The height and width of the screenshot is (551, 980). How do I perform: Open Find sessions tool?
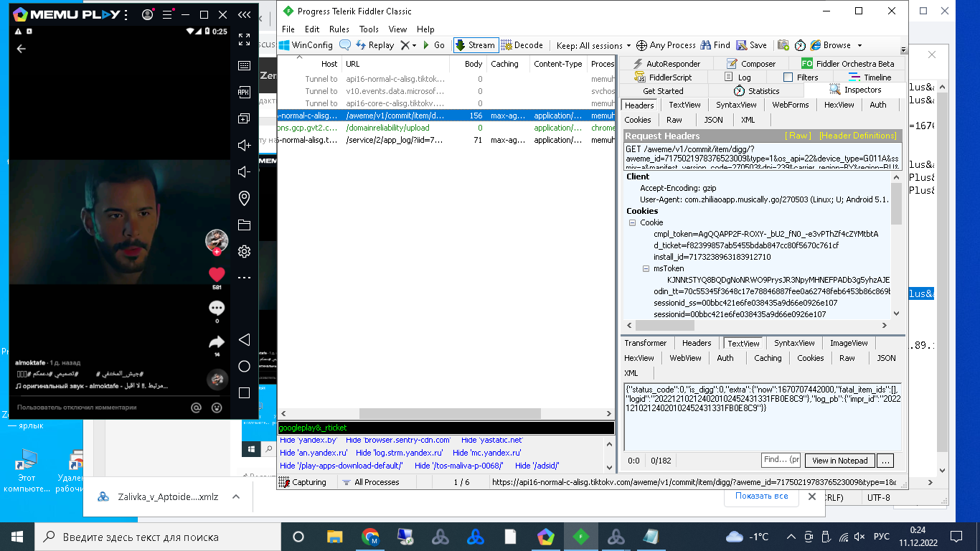tap(715, 45)
